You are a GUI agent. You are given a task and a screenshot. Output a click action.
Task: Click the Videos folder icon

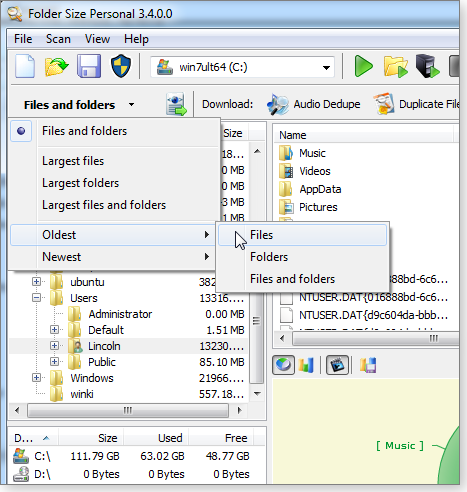pos(286,171)
